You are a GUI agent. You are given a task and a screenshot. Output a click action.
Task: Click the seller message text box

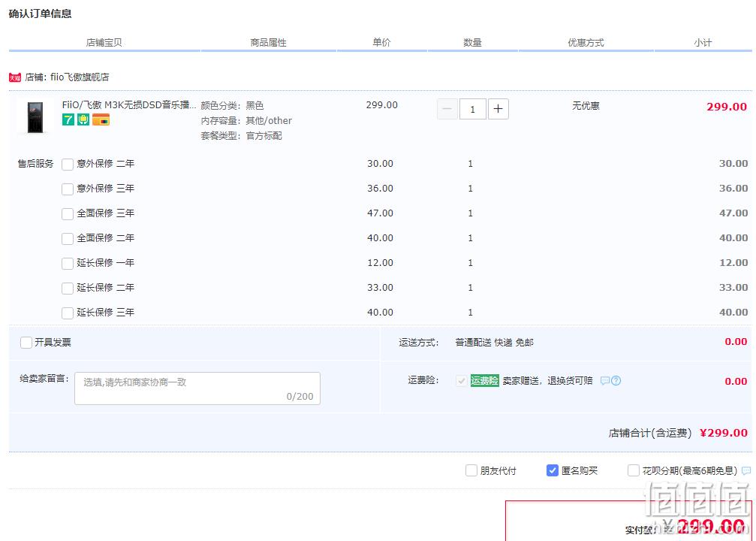tap(197, 388)
